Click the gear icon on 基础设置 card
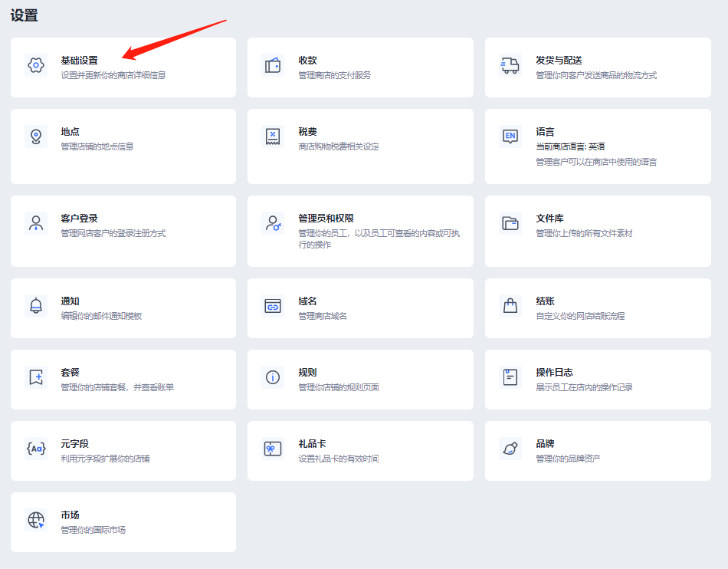Image resolution: width=728 pixels, height=569 pixels. point(35,65)
